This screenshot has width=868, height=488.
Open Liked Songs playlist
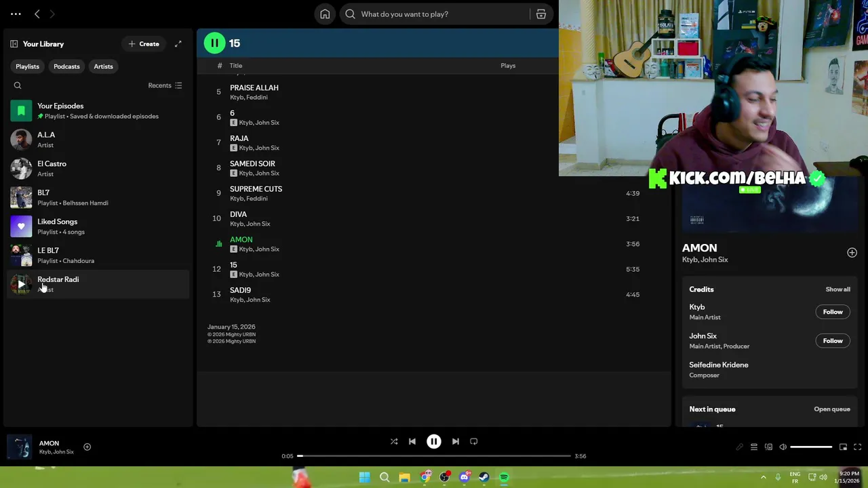pos(98,226)
